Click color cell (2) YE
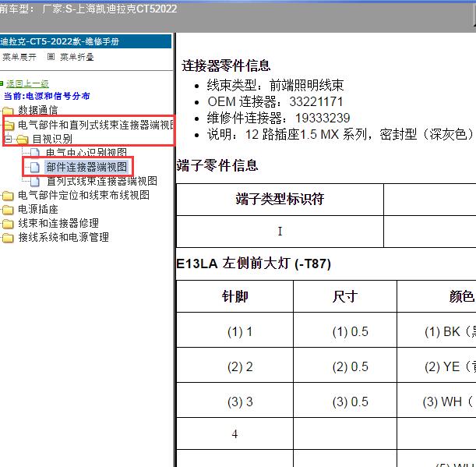Screen dimensions: 476x467 click(436, 365)
